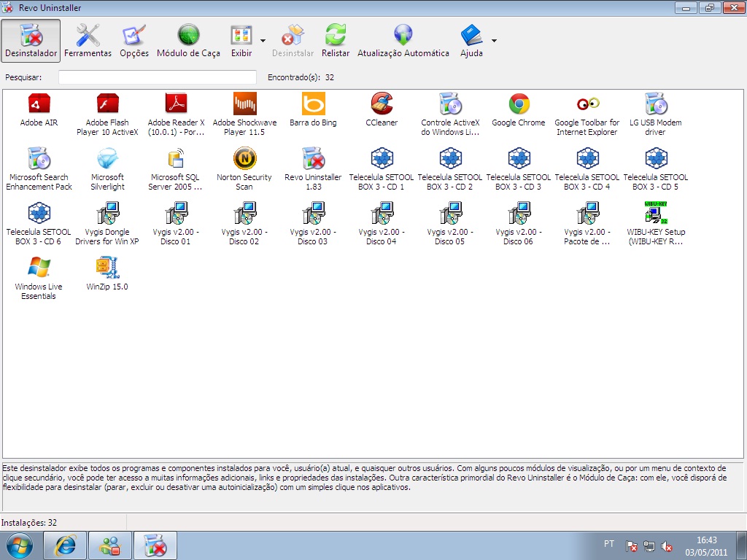Click the 'Encontrado(s): 32' label

point(301,77)
